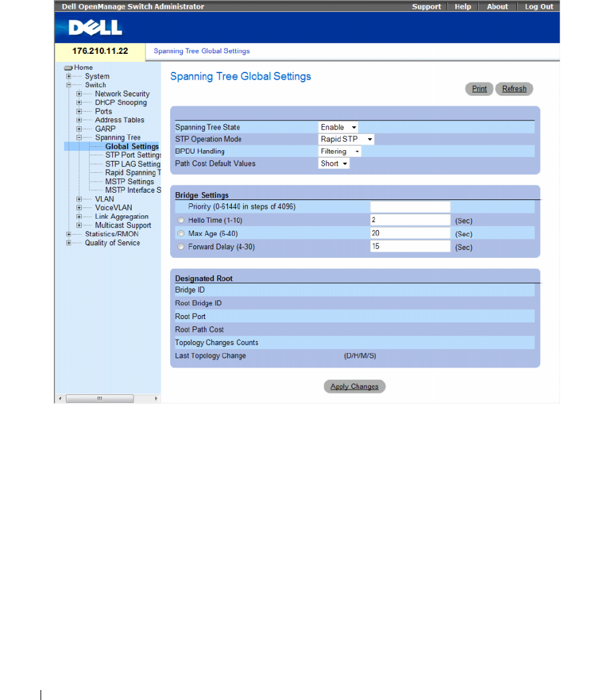Click the Quality of Service label

point(112,243)
